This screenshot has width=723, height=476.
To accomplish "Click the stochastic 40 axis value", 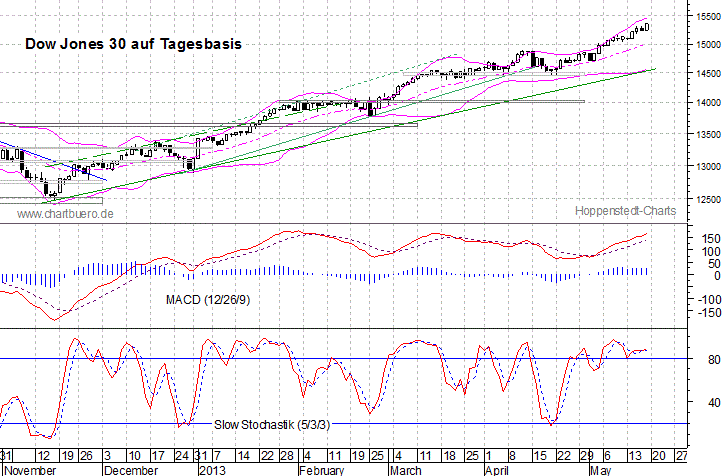I will coord(714,403).
